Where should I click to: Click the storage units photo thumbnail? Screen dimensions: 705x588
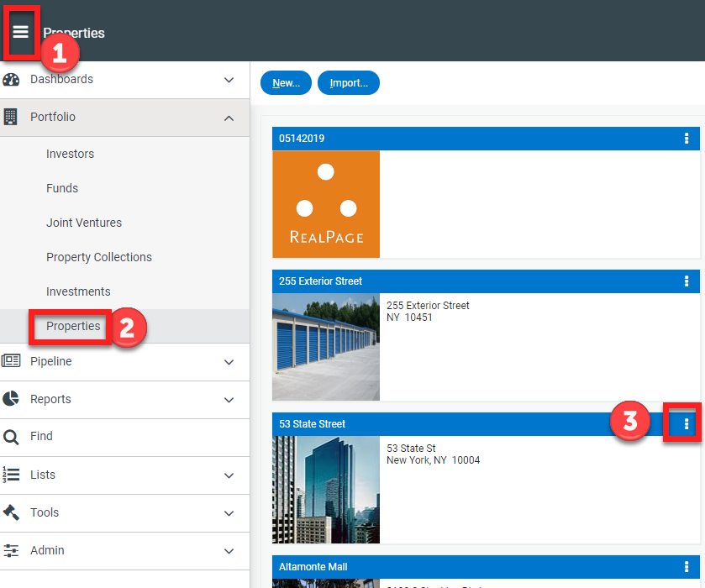coord(326,347)
